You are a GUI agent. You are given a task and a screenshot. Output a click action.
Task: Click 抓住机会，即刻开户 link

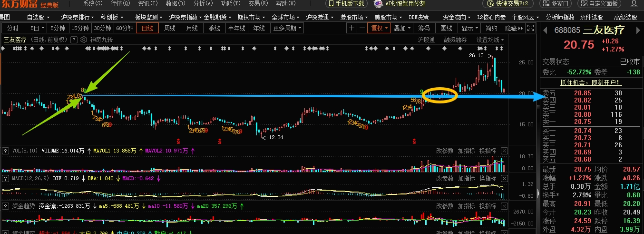click(591, 82)
